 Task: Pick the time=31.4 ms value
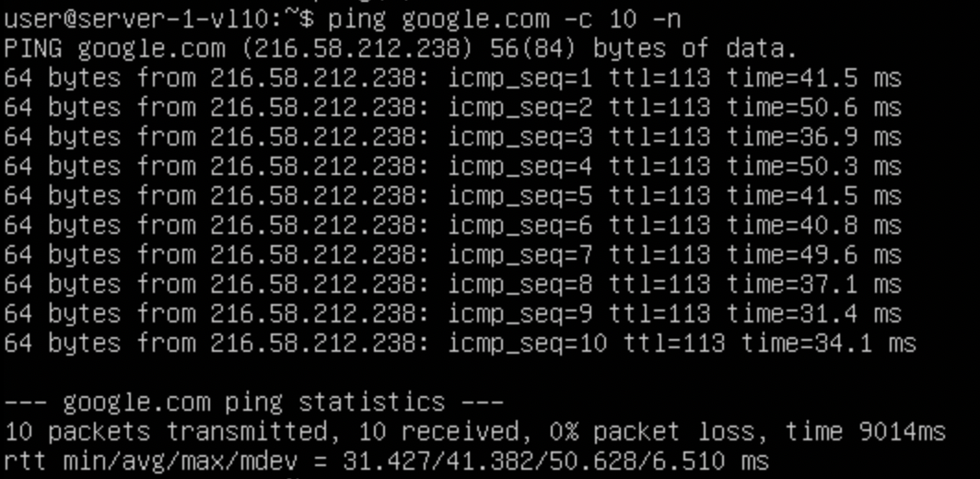(x=813, y=313)
